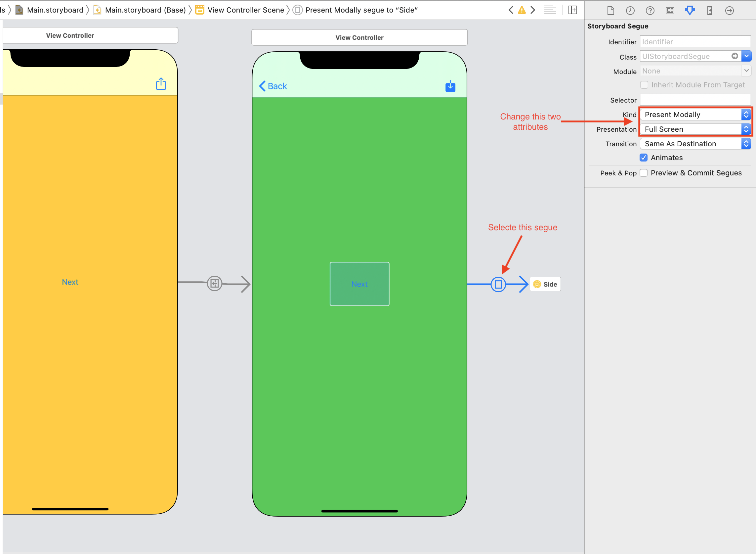Expand the Kind dropdown menu

[x=745, y=115]
